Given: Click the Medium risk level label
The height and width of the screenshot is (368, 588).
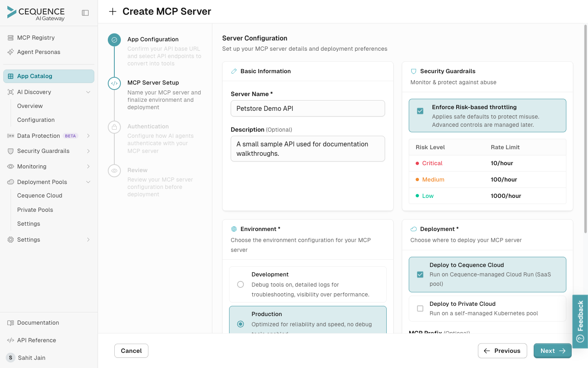Looking at the screenshot, I should (433, 180).
